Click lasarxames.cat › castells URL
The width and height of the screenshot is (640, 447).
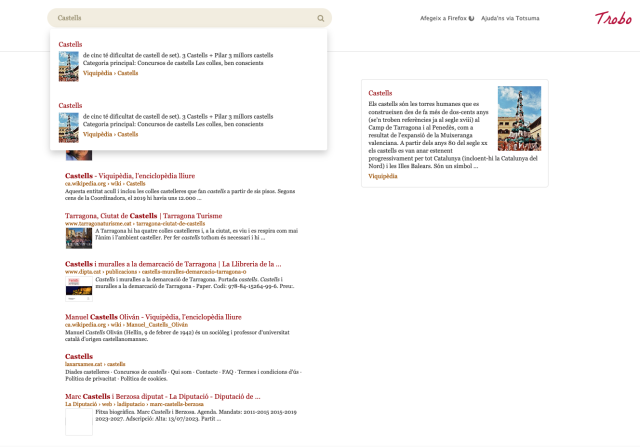[95, 364]
